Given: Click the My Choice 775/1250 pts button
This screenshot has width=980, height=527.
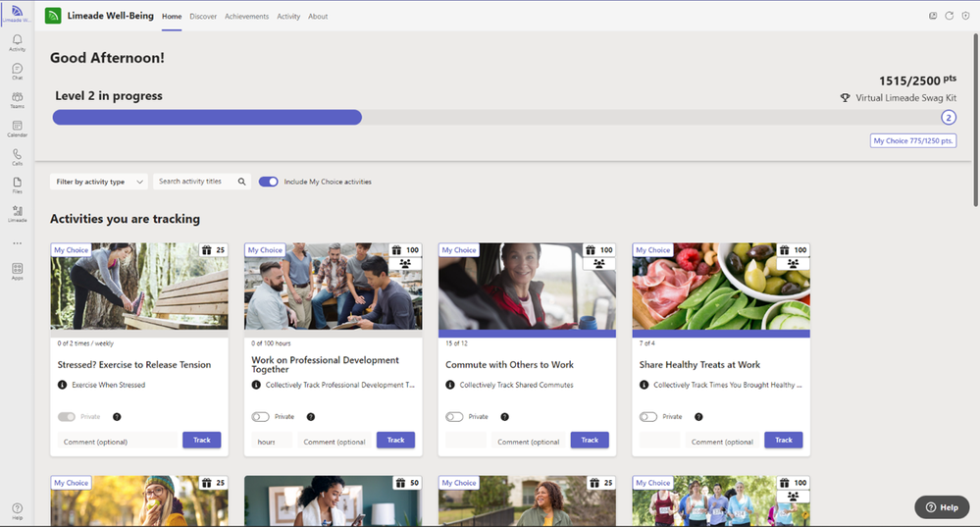Looking at the screenshot, I should [x=913, y=140].
